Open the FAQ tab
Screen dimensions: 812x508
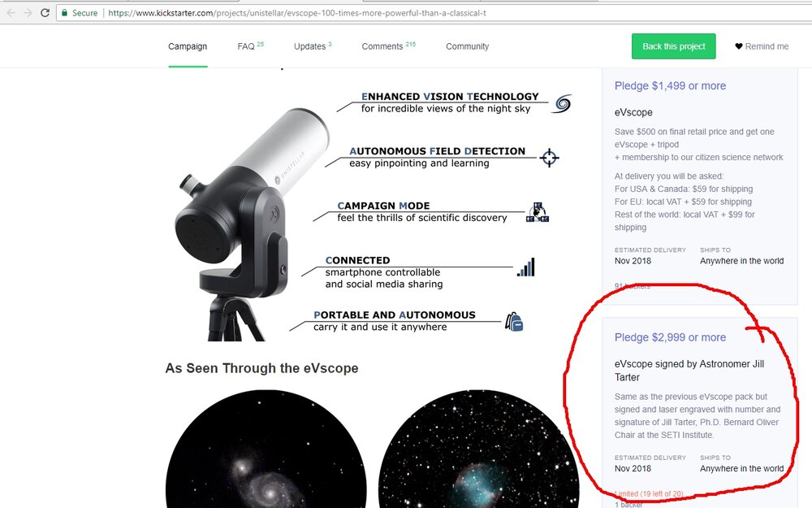pyautogui.click(x=246, y=46)
